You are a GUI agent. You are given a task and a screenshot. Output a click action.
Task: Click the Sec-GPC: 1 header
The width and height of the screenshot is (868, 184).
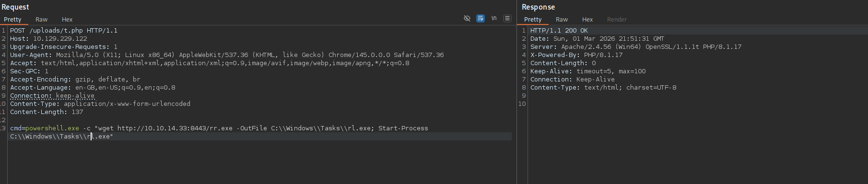[29, 71]
